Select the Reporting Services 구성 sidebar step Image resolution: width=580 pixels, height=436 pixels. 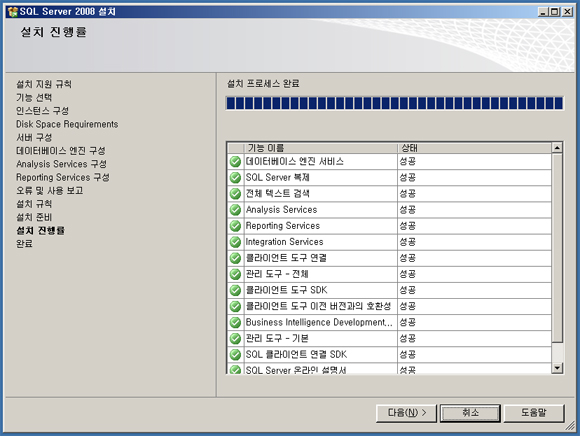click(63, 177)
